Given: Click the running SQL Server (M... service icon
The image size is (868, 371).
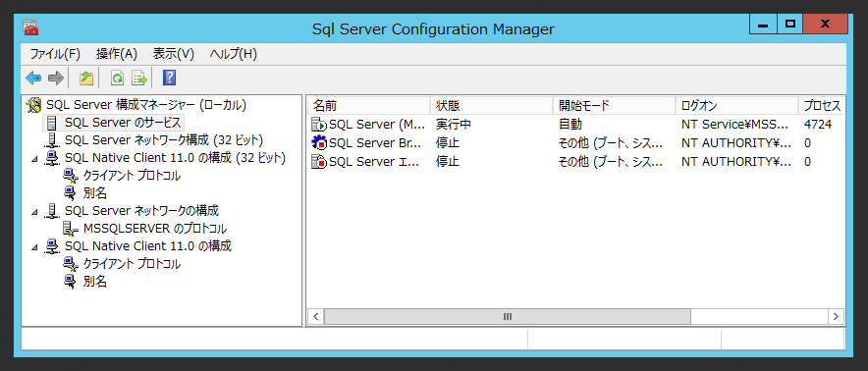Looking at the screenshot, I should (319, 125).
